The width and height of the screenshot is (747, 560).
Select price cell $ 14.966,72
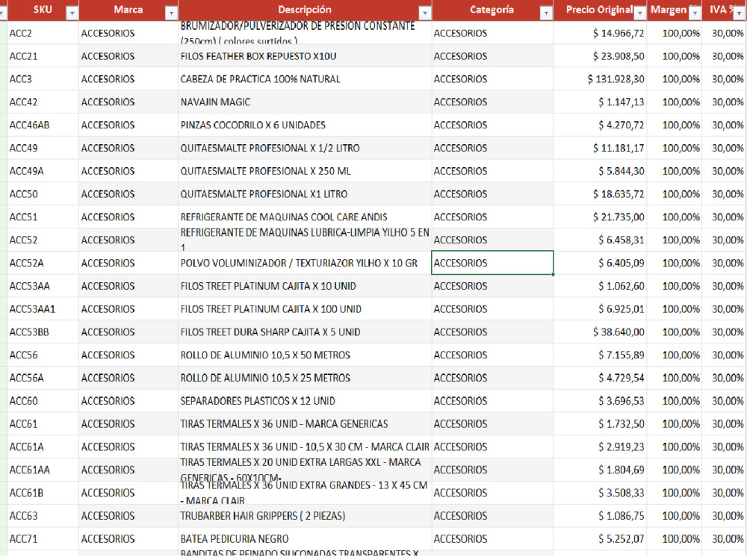[599, 33]
